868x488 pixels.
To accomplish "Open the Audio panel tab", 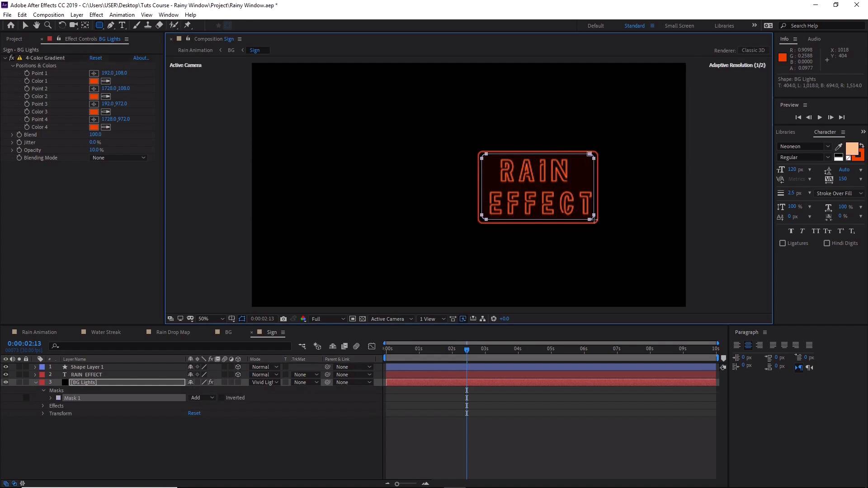I will point(814,39).
